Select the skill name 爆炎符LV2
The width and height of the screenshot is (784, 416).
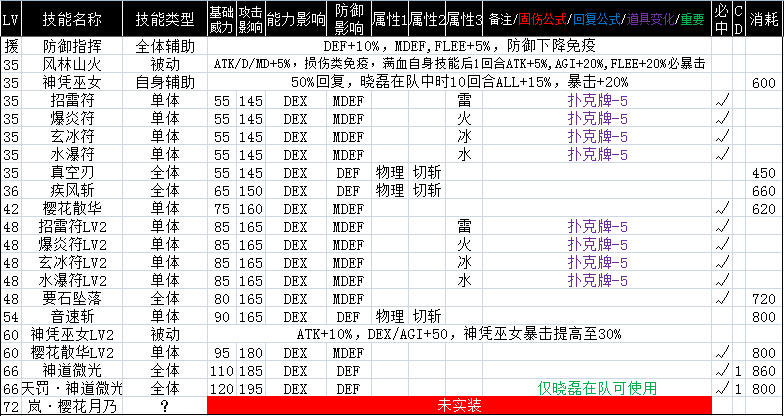(x=72, y=244)
